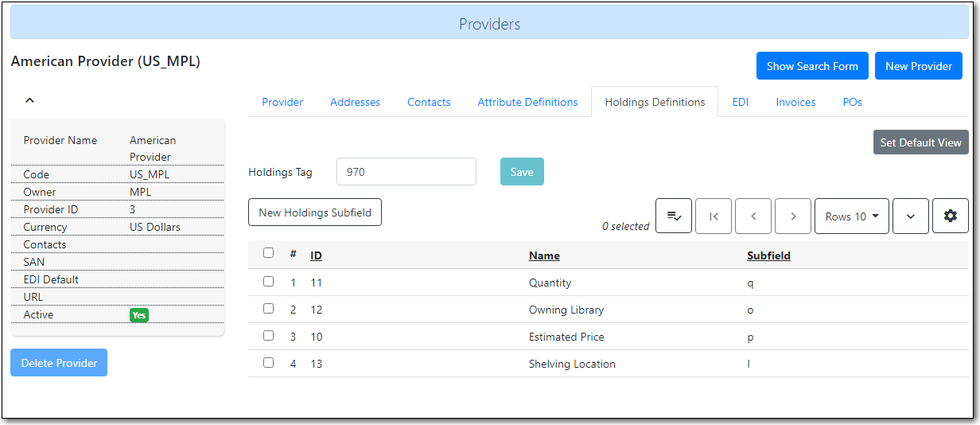
Task: Click the 0 selected indicator
Action: pos(625,226)
